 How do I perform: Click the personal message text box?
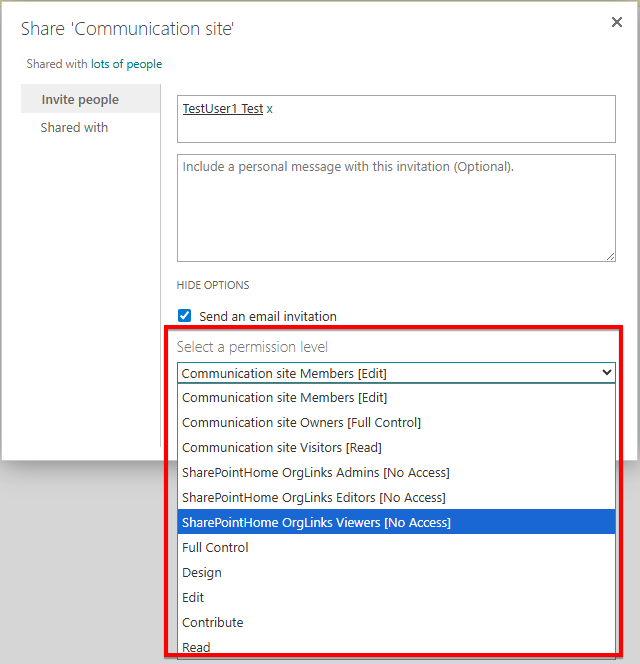click(396, 208)
